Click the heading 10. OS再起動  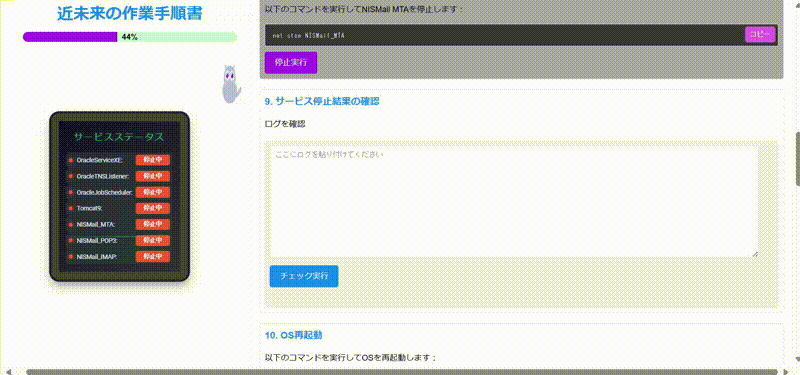293,335
